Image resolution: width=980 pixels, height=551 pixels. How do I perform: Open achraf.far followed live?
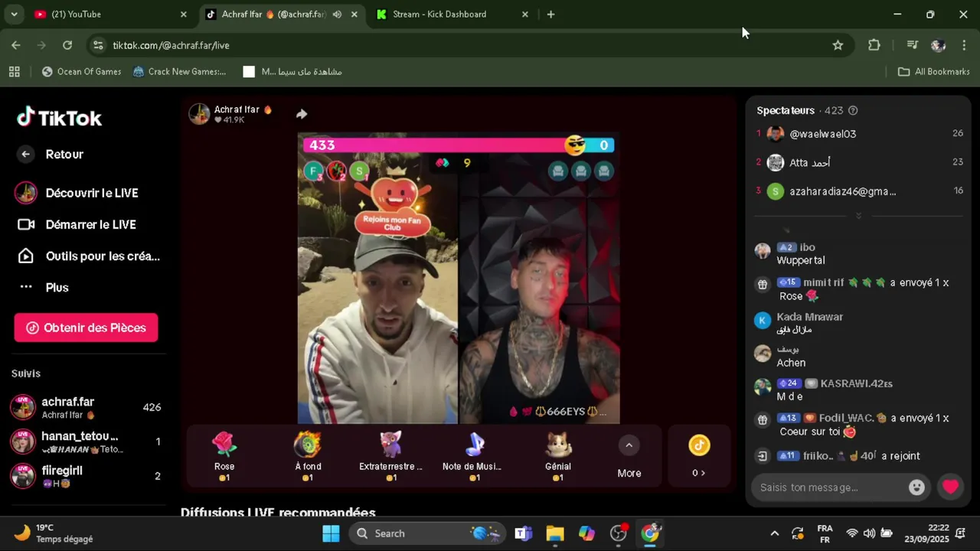[x=86, y=407]
